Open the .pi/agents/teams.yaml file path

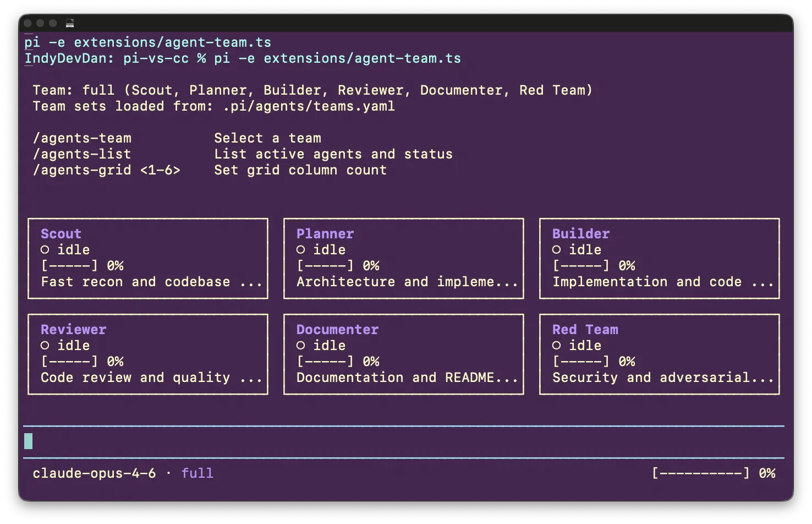[x=309, y=106]
